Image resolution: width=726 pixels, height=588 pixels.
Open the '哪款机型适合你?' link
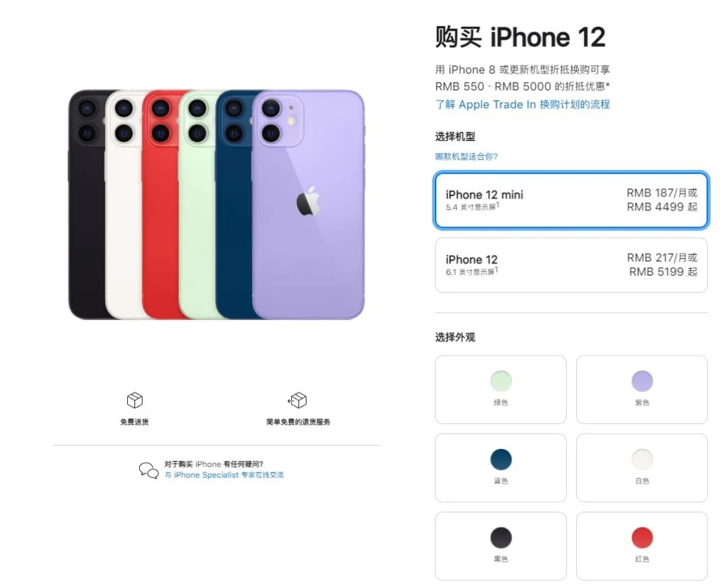(467, 157)
